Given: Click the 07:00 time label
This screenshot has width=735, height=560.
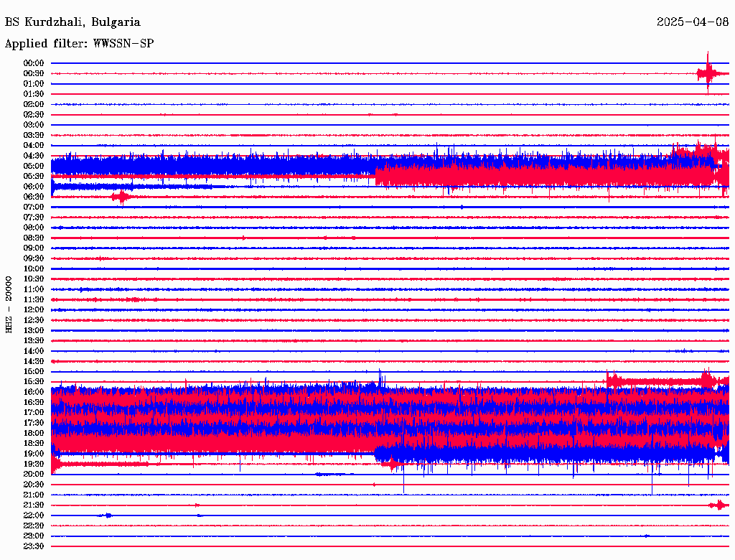Looking at the screenshot, I should pos(34,207).
